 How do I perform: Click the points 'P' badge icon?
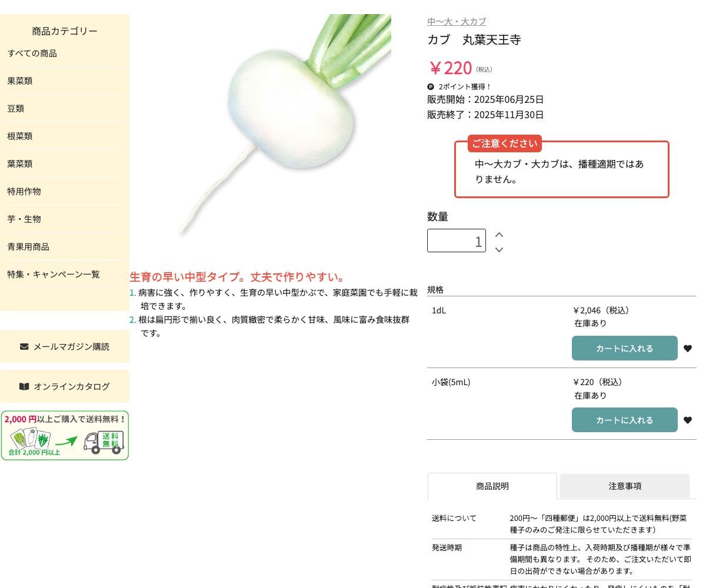[x=431, y=86]
